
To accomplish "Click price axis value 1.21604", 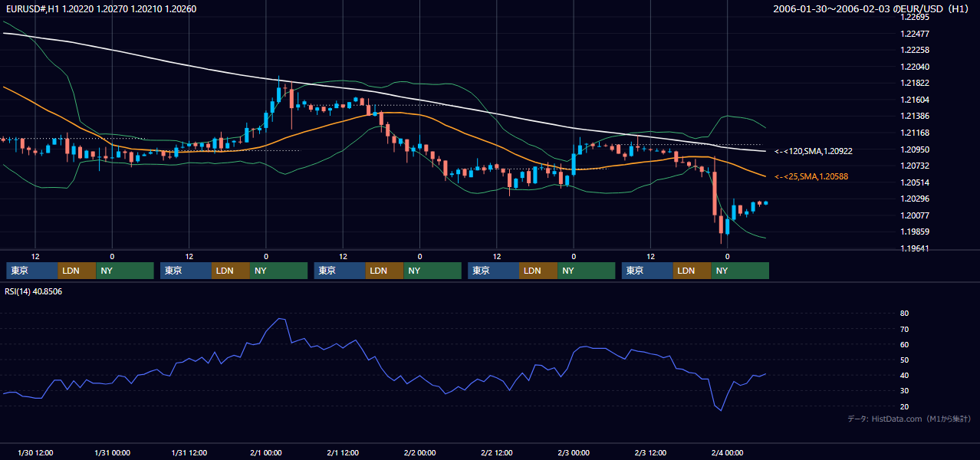I will [x=915, y=100].
